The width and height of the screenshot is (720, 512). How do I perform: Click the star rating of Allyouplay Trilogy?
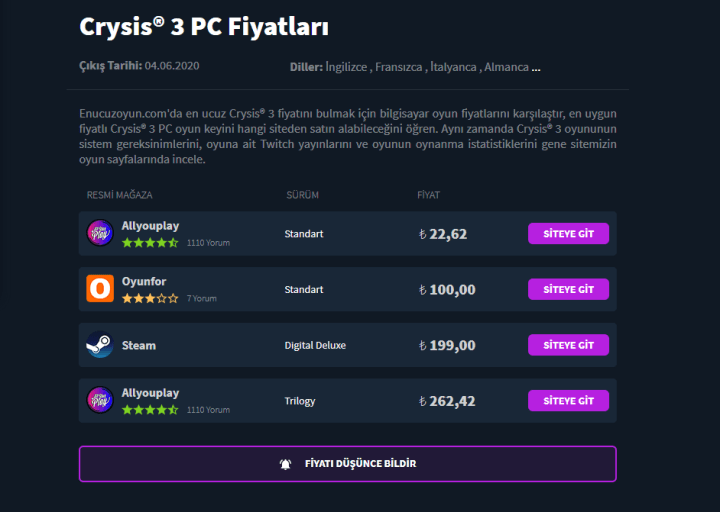pos(150,409)
